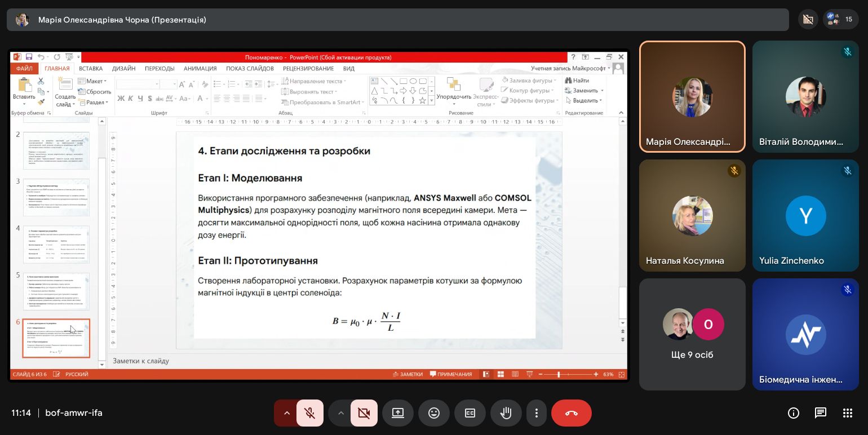Viewport: 868px width, 435px height.
Task: Toggle the muted microphone button
Action: (310, 413)
